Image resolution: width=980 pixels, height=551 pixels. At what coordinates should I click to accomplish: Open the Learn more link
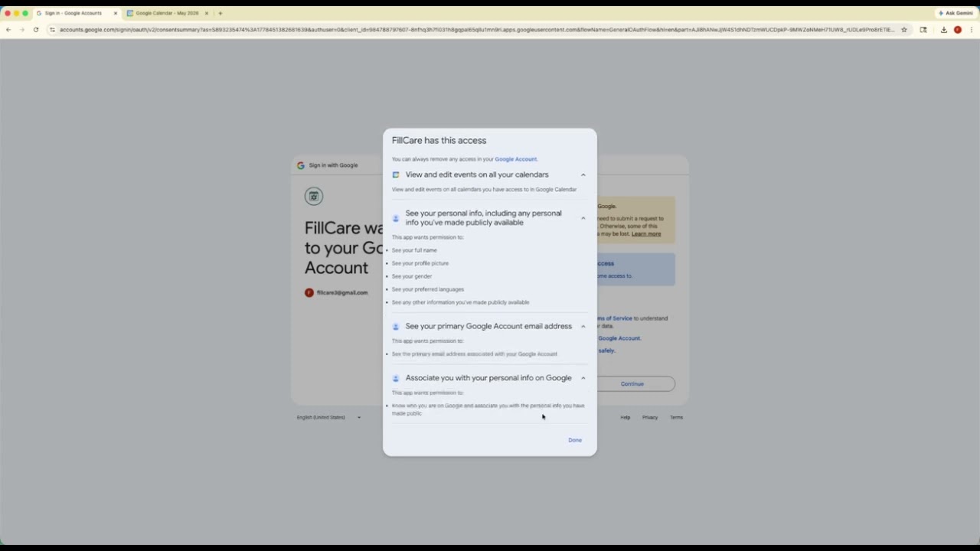[x=646, y=234]
